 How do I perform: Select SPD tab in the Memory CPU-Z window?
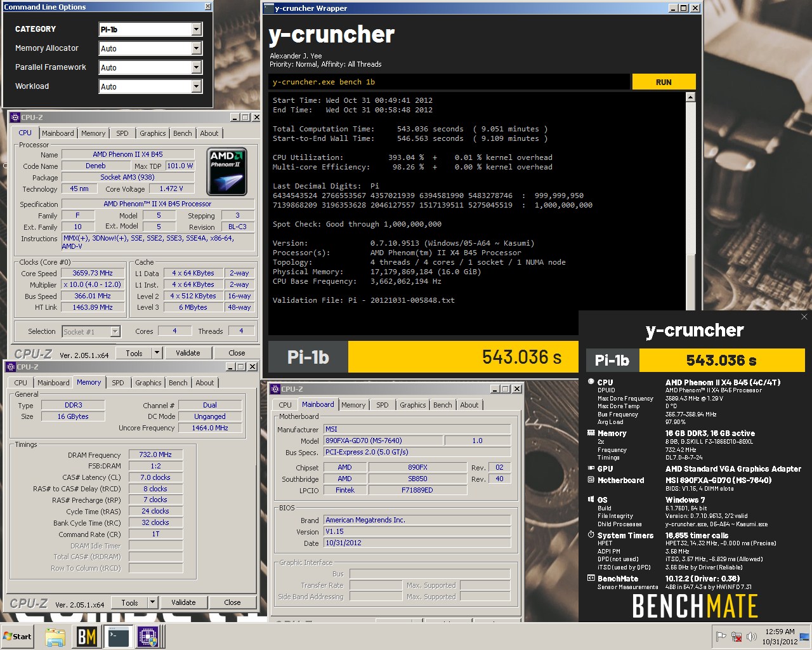pos(118,383)
